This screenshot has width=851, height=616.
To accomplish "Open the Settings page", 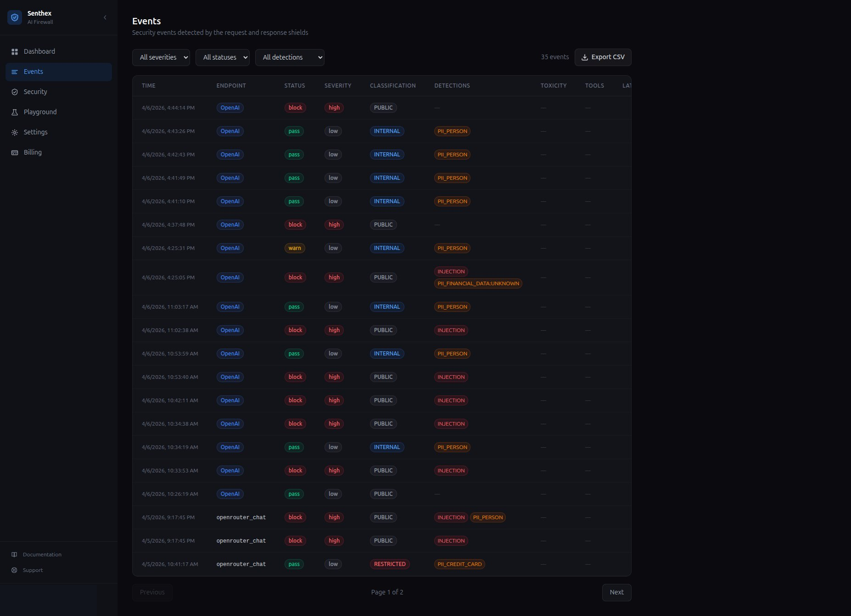I will tap(59, 133).
